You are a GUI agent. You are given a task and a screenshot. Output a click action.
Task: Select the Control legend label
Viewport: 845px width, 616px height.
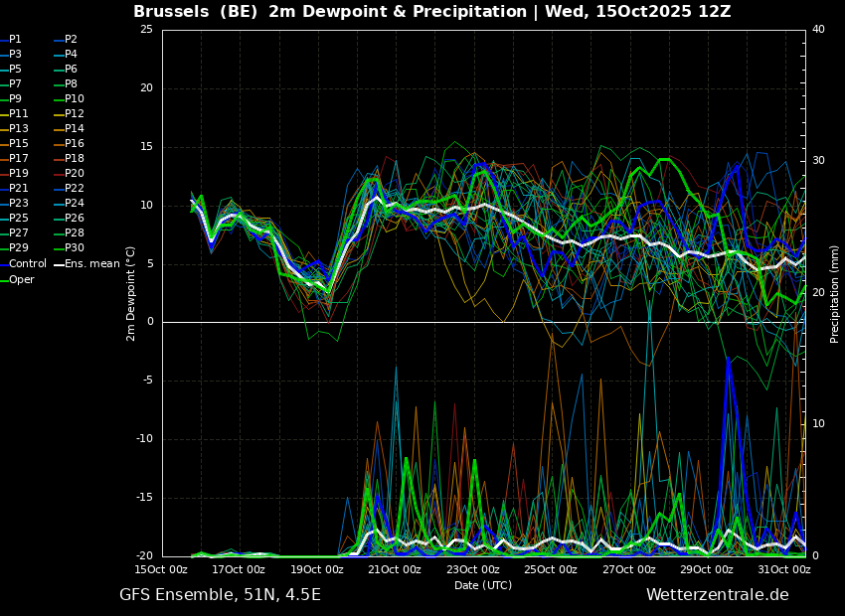[28, 264]
